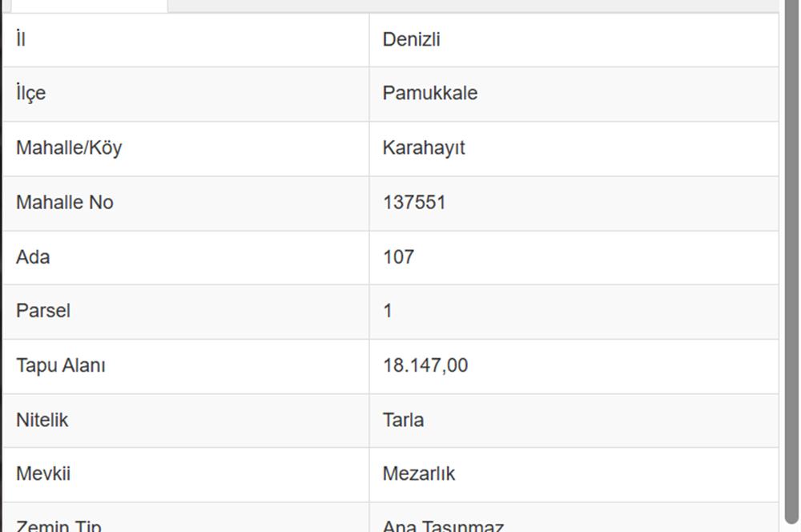Select the Tapu Alanı value 18.147,00

425,365
